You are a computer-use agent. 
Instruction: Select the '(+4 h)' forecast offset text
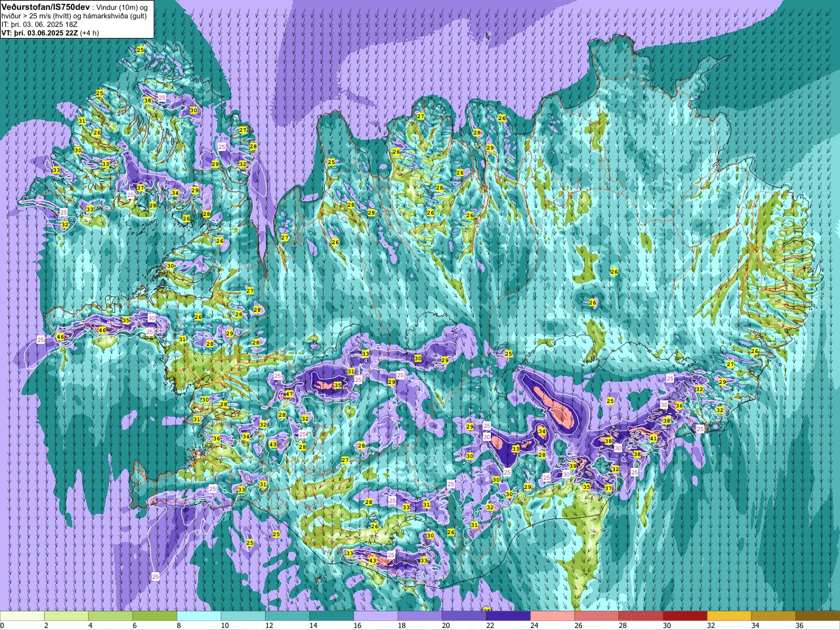point(89,32)
